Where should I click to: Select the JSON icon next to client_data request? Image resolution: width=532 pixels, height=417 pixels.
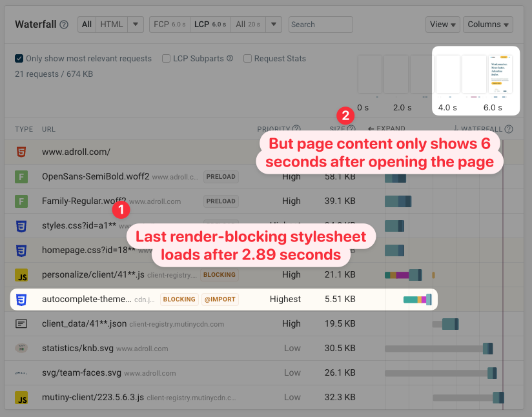[21, 323]
